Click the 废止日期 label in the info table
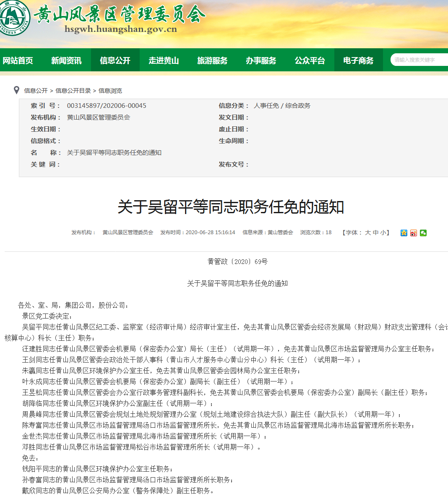The height and width of the screenshot is (499, 448). click(234, 129)
